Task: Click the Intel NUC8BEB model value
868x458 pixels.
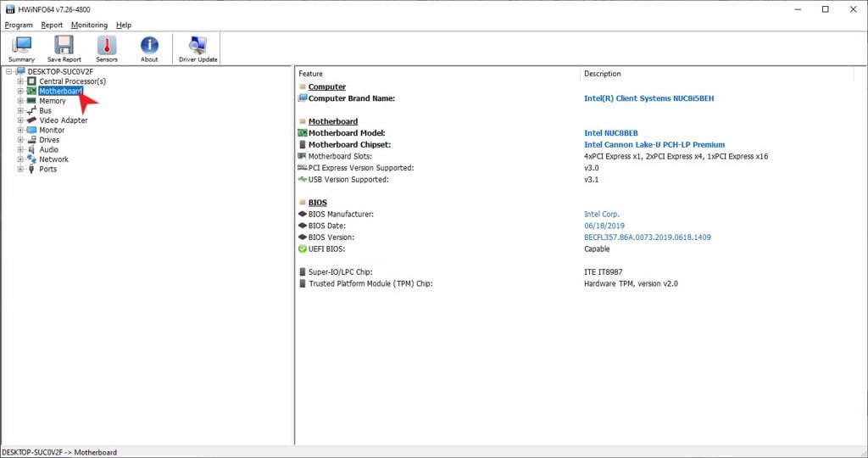Action: pyautogui.click(x=610, y=133)
